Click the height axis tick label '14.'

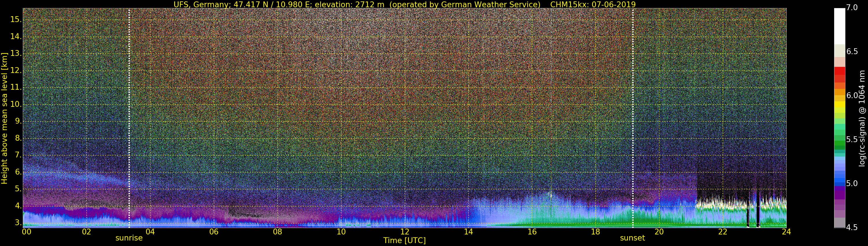[x=16, y=37]
